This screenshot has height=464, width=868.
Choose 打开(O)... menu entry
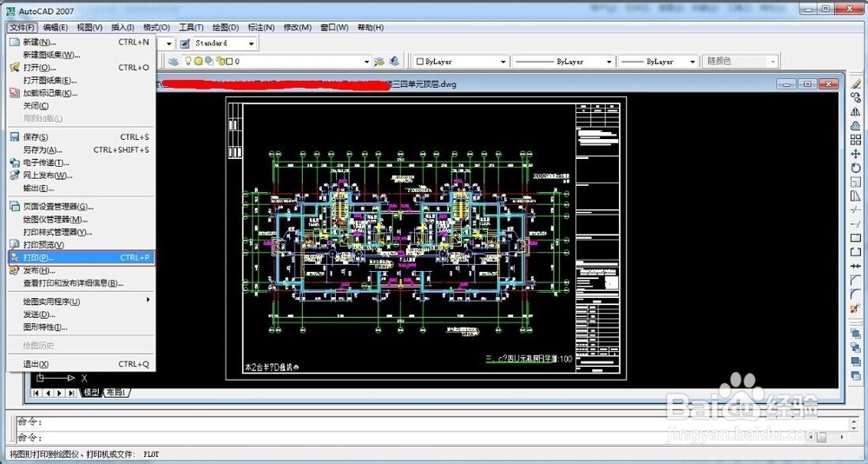(x=81, y=68)
